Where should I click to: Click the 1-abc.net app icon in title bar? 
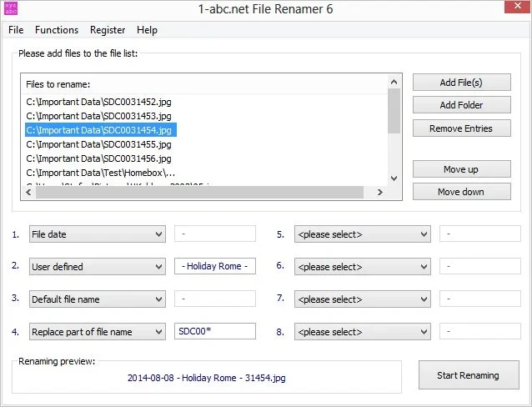click(11, 8)
